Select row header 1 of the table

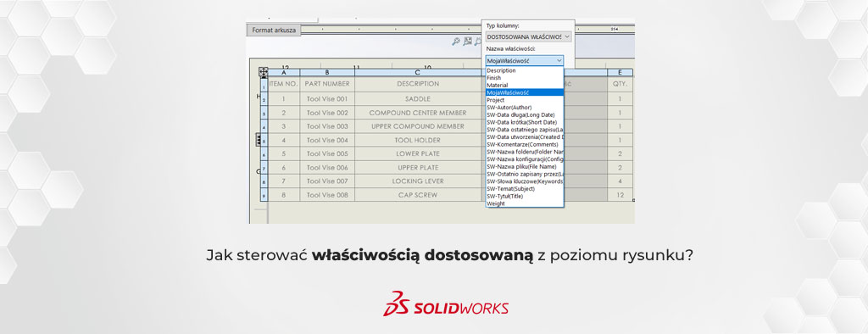click(264, 85)
